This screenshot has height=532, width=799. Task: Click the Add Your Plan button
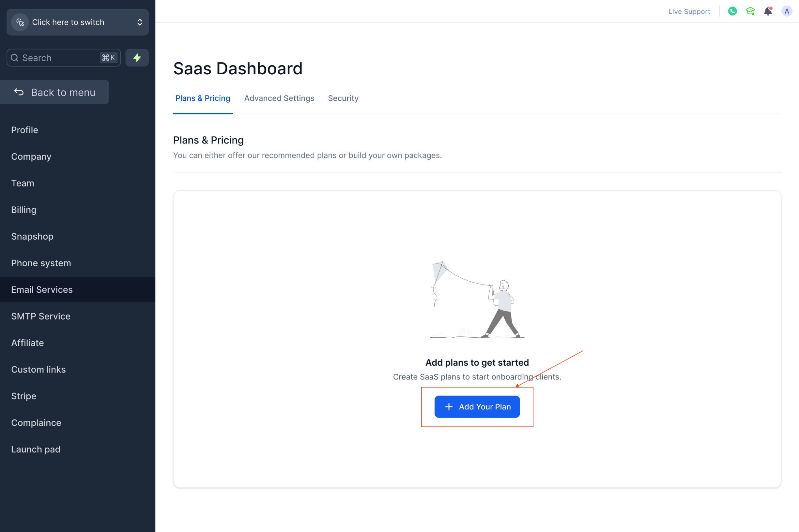click(x=477, y=406)
